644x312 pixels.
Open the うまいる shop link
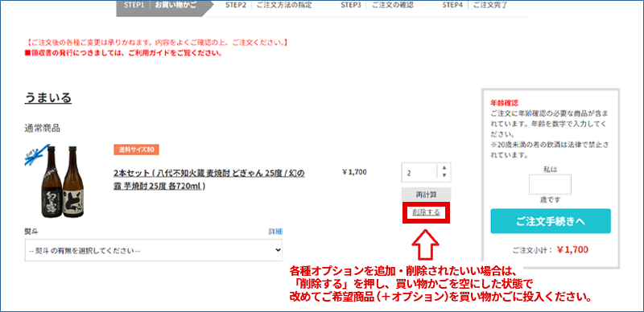[x=48, y=98]
